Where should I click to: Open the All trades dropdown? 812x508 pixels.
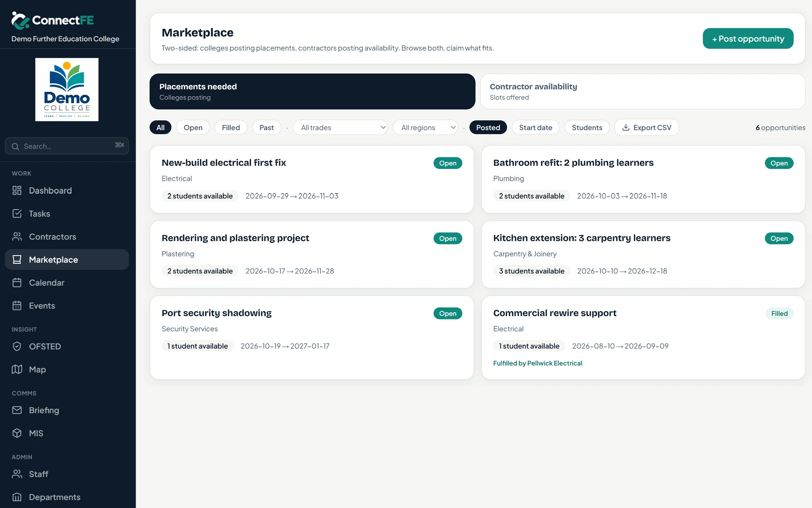click(340, 128)
